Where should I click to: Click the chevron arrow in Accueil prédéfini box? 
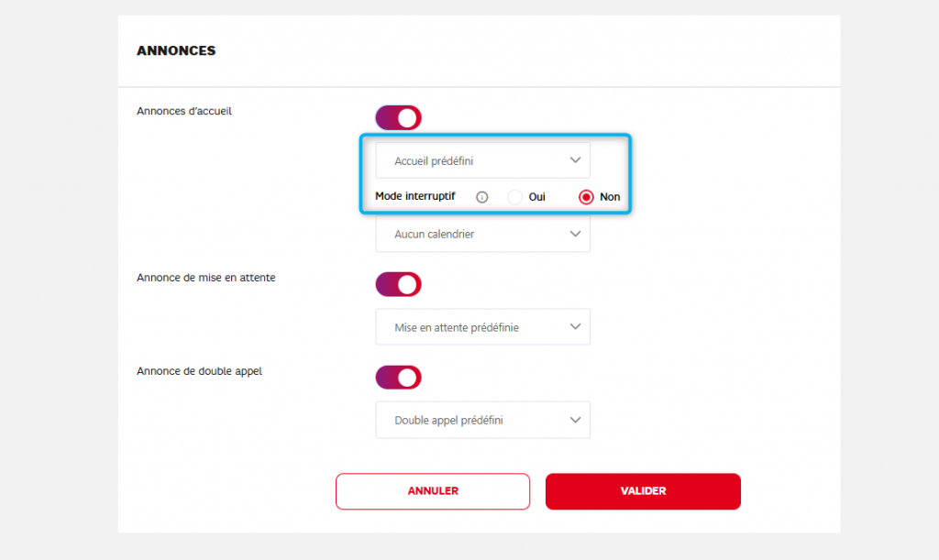(x=576, y=159)
